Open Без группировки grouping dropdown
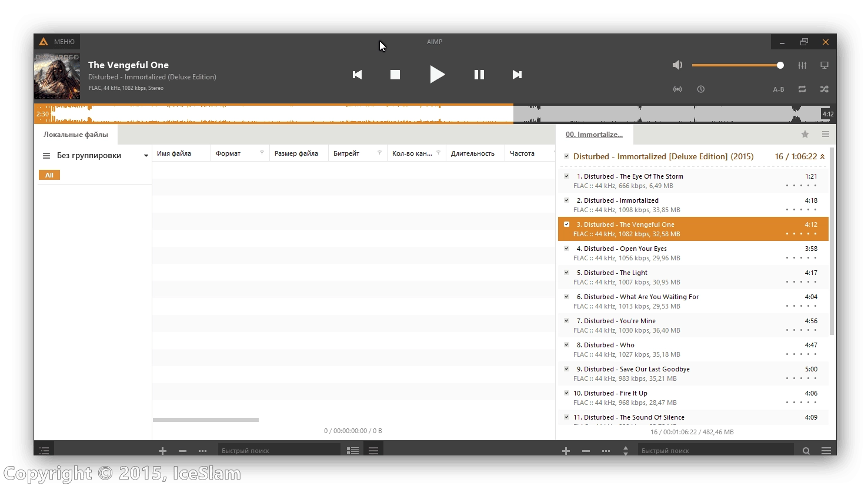Image resolution: width=868 pixels, height=486 pixels. click(146, 156)
